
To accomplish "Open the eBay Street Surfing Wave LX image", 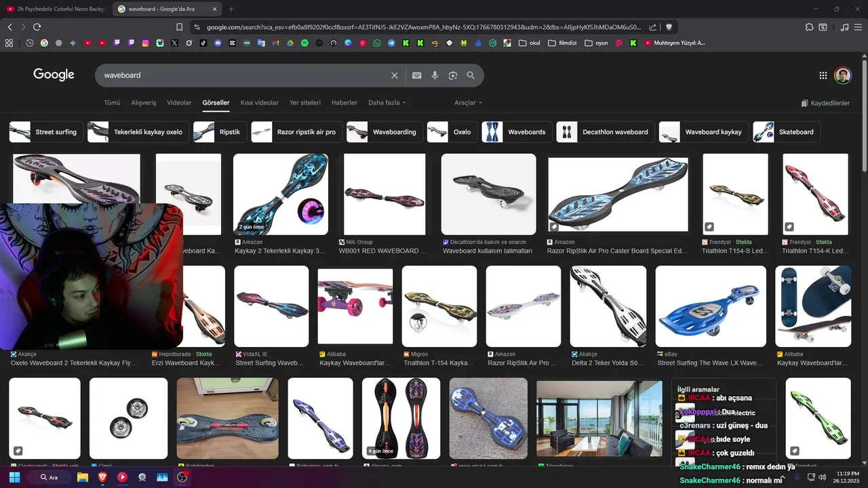I will pyautogui.click(x=711, y=306).
